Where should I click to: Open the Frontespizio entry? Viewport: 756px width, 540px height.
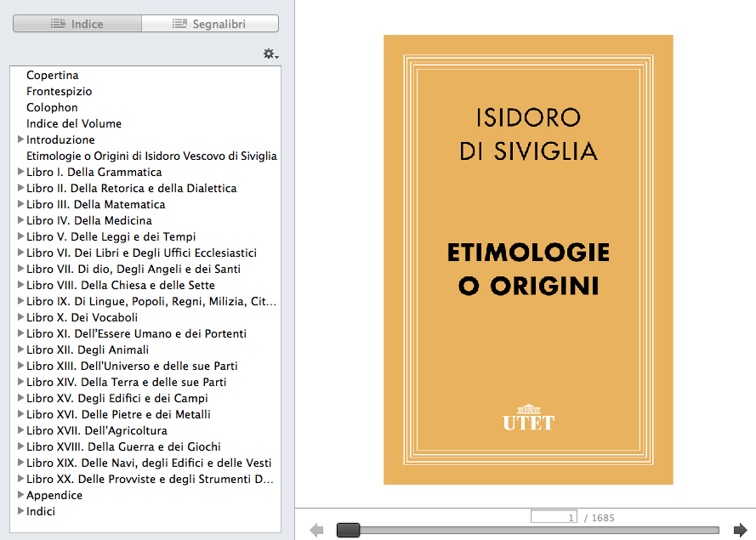[59, 91]
